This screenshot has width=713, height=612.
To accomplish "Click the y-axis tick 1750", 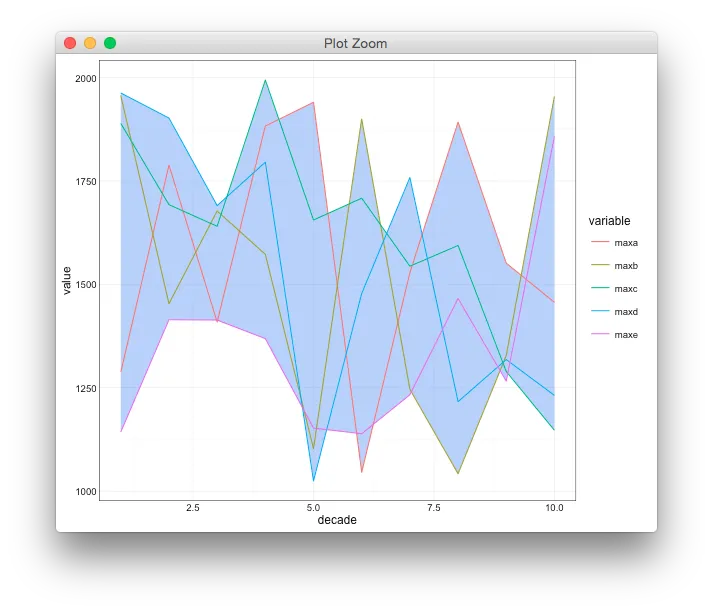I will 86,181.
